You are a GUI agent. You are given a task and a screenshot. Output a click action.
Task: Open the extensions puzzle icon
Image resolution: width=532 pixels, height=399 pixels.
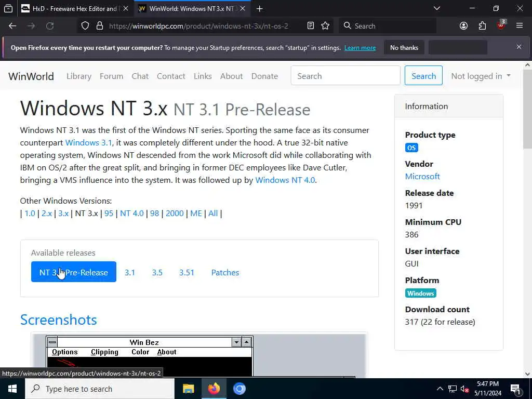point(482,26)
